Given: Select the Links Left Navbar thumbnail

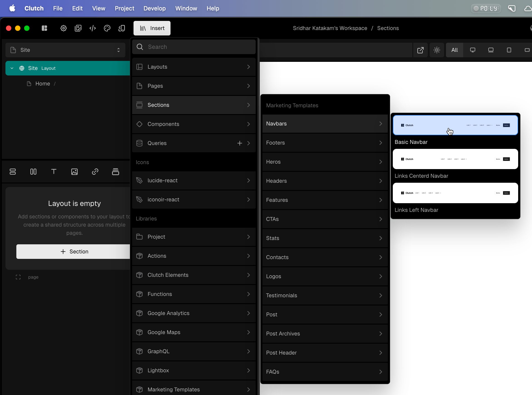Looking at the screenshot, I should coord(455,193).
